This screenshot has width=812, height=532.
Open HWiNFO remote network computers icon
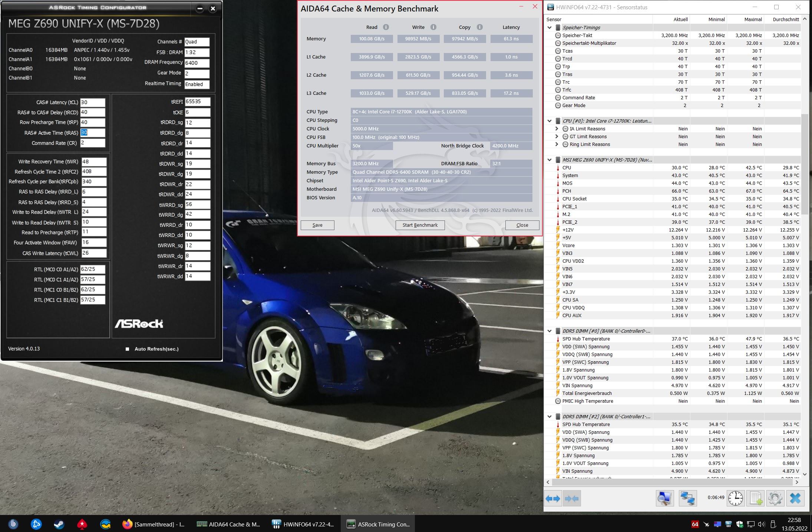tap(688, 499)
